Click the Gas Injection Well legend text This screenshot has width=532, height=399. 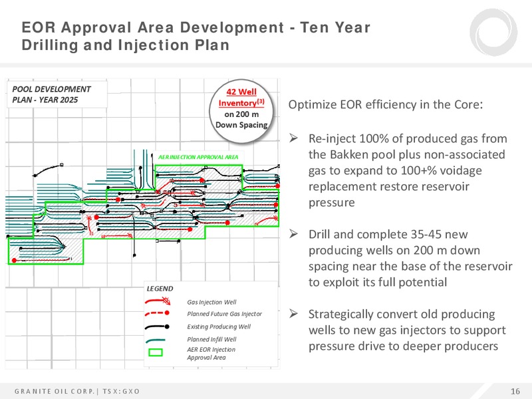(x=211, y=302)
